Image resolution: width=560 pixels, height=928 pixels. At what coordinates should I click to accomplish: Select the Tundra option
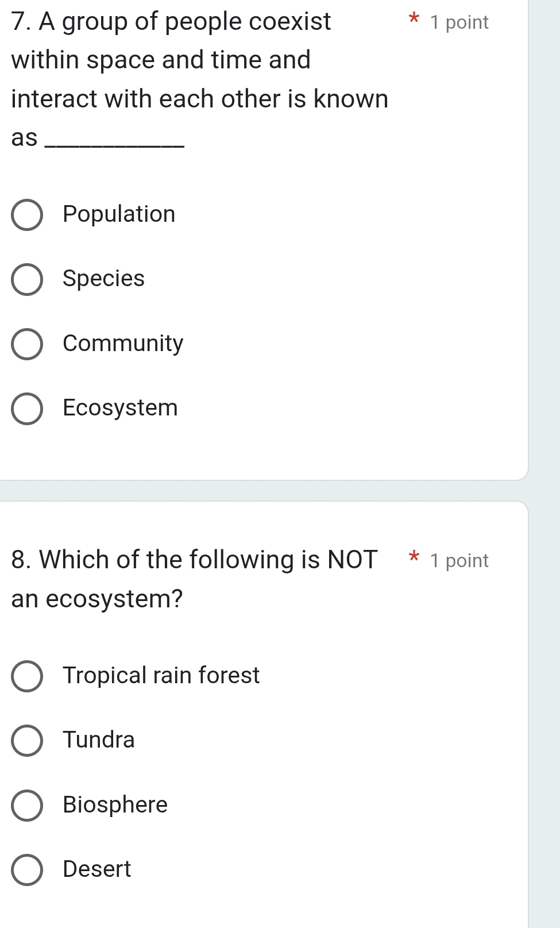point(27,741)
